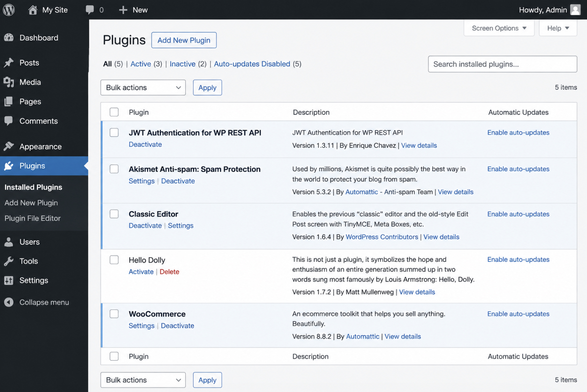Screen dimensions: 587x392
Task: Deactivate the Akismet Anti-spam plugin
Action: [178, 181]
